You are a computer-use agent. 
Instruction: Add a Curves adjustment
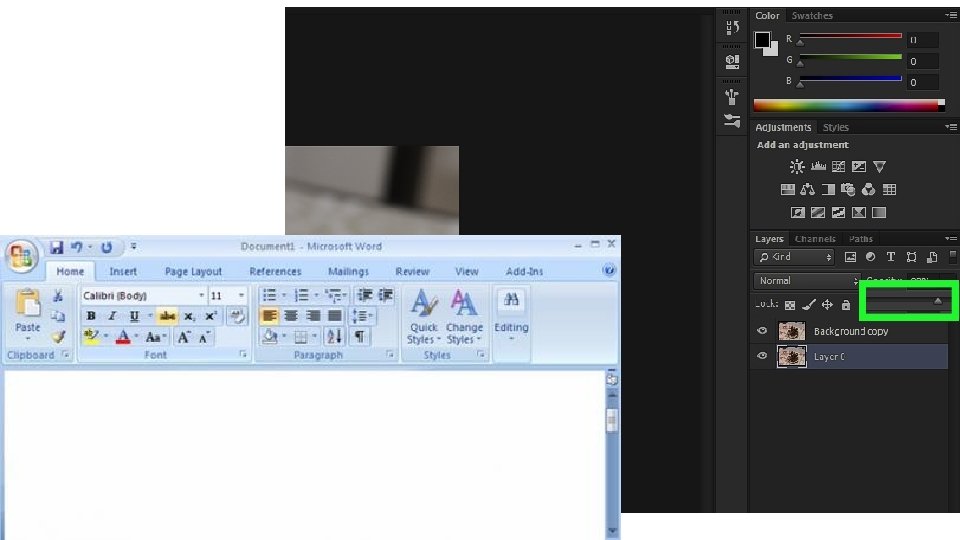point(838,167)
